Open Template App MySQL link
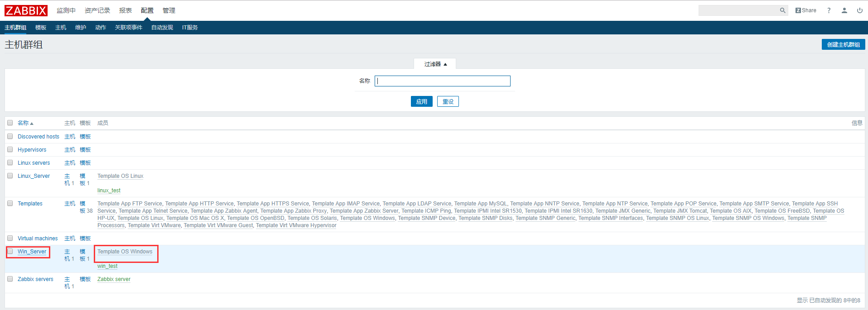868x310 pixels. [481, 204]
